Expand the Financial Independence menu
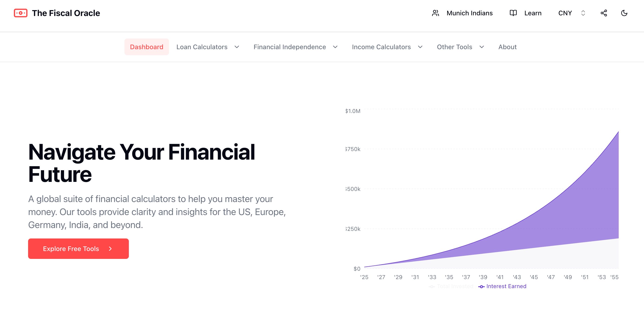Screen dimensions: 644x309 pyautogui.click(x=295, y=47)
